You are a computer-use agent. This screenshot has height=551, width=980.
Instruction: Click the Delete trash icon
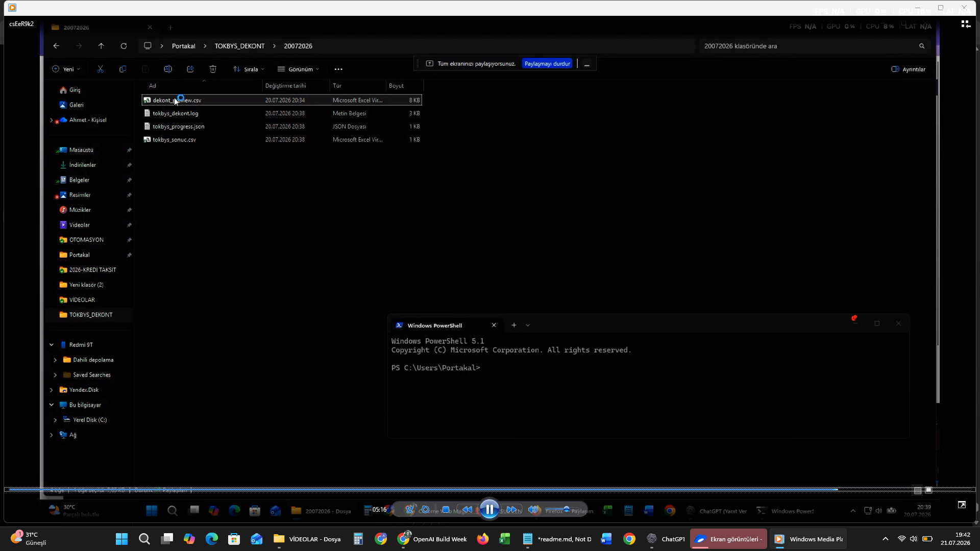(213, 69)
